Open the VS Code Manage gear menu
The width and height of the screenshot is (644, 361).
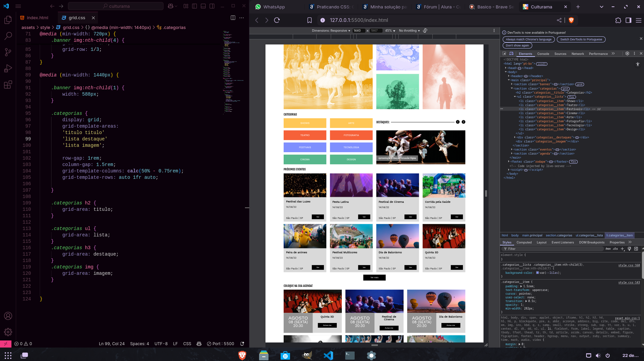(x=8, y=332)
